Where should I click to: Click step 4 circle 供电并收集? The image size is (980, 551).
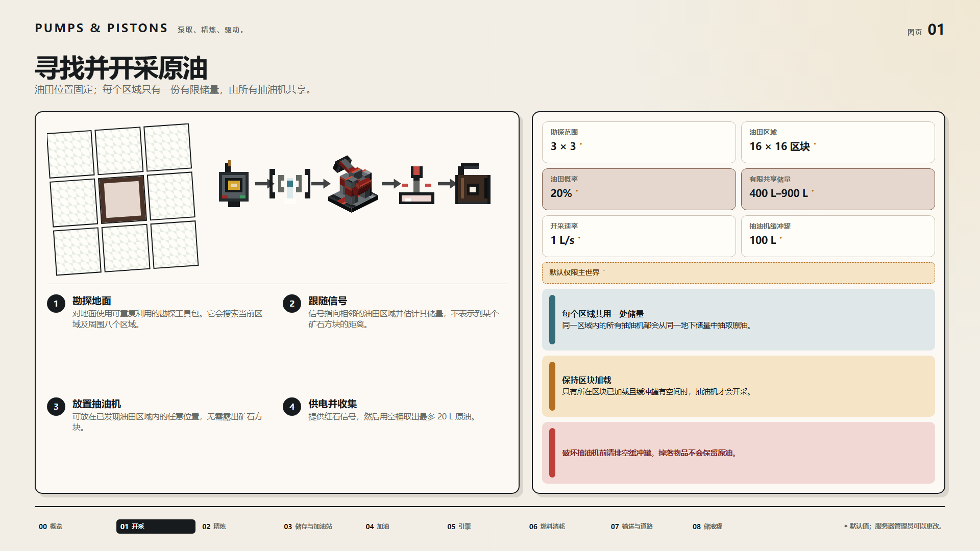tap(292, 407)
